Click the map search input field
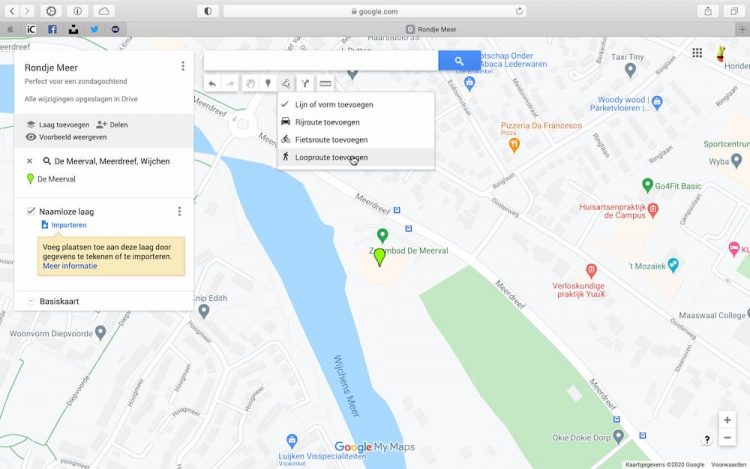 click(320, 61)
